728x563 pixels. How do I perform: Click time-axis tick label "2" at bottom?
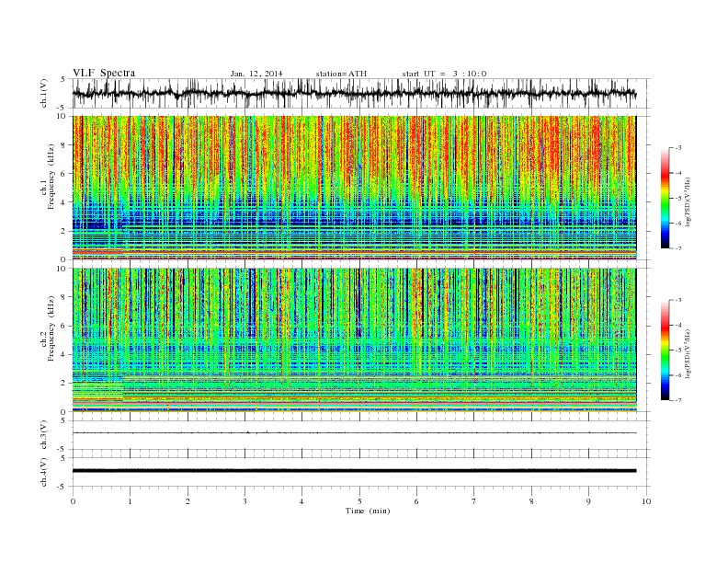(x=188, y=501)
